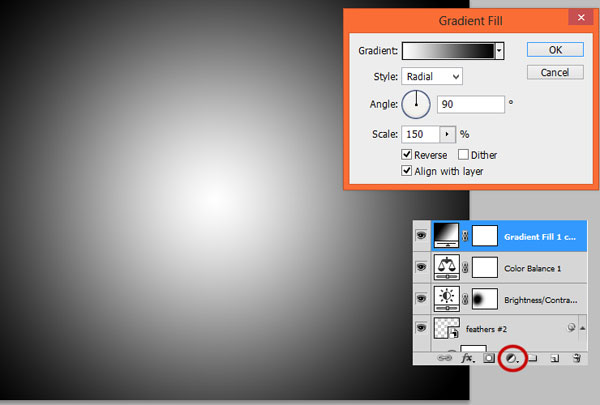The width and height of the screenshot is (600, 405).
Task: Click the new adjustment layer icon
Action: click(x=512, y=357)
